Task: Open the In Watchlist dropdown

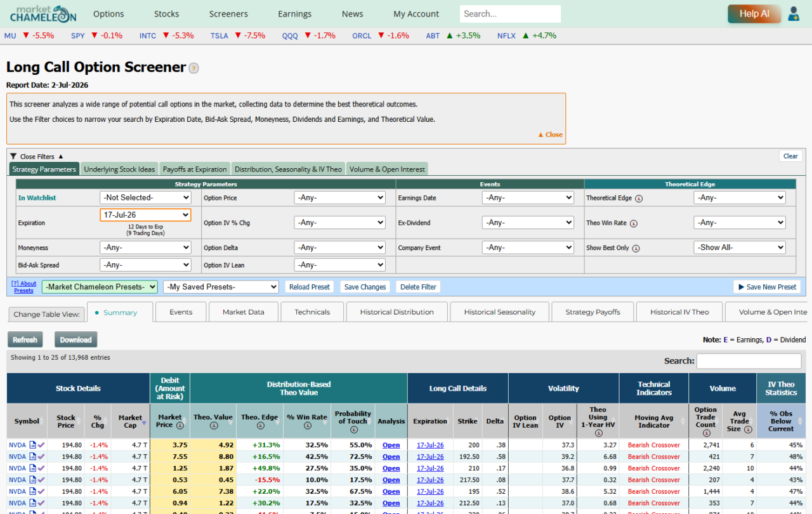Action: [x=145, y=197]
